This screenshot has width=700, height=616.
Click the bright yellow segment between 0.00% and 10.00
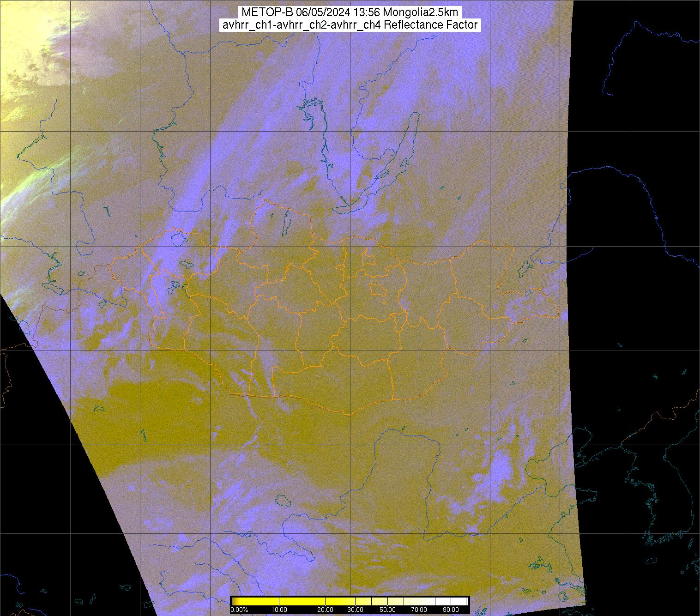tap(256, 601)
